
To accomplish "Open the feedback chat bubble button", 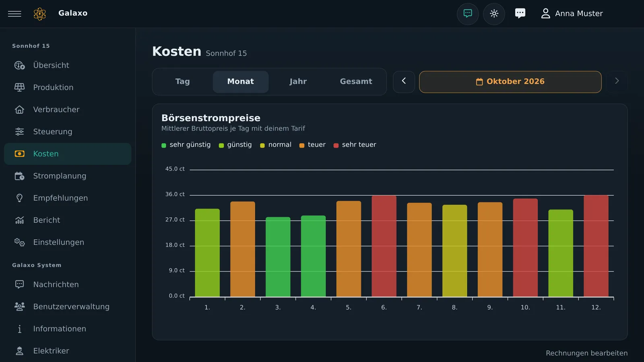I will pyautogui.click(x=468, y=14).
